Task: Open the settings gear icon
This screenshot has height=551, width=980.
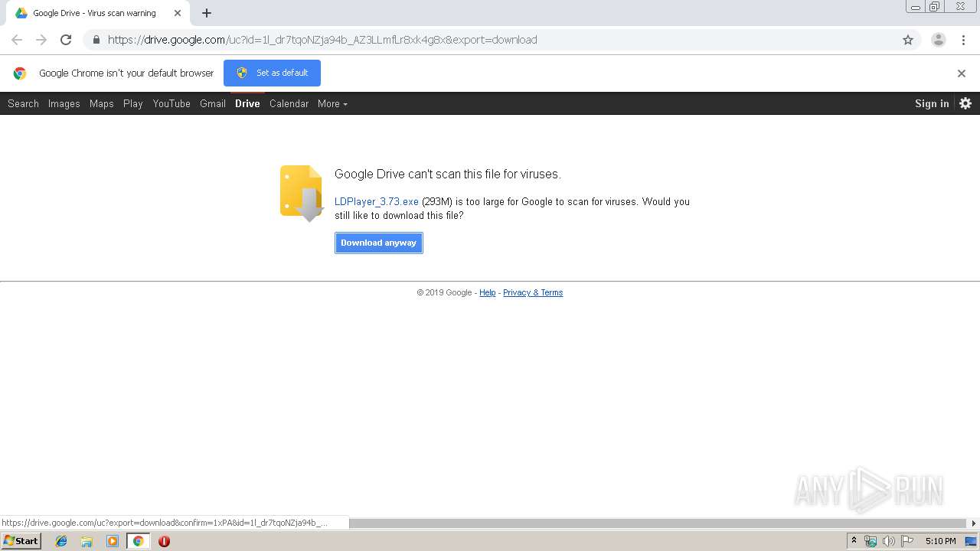Action: (x=965, y=103)
